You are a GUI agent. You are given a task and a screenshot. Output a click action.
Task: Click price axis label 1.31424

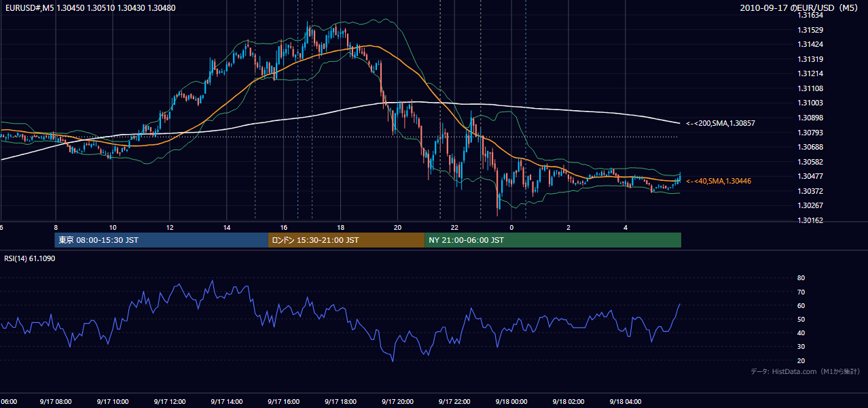point(812,44)
